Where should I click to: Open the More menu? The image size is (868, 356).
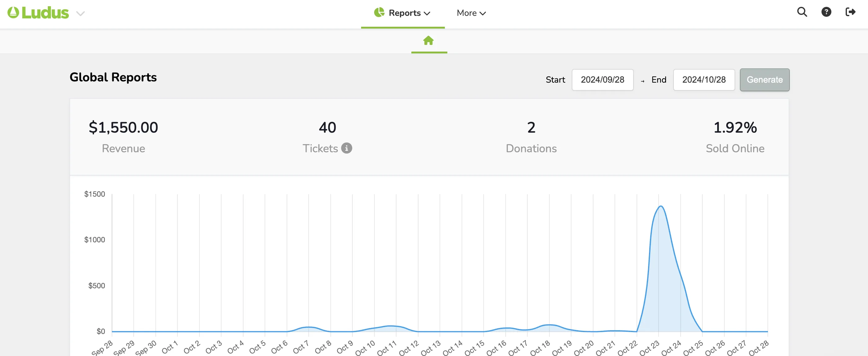point(471,13)
